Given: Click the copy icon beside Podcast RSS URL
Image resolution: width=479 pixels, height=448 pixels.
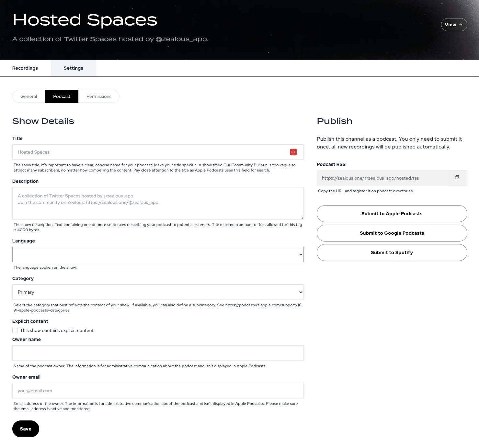Looking at the screenshot, I should coord(457,178).
